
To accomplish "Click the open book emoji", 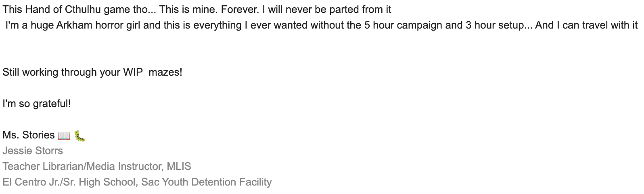I will point(64,136).
